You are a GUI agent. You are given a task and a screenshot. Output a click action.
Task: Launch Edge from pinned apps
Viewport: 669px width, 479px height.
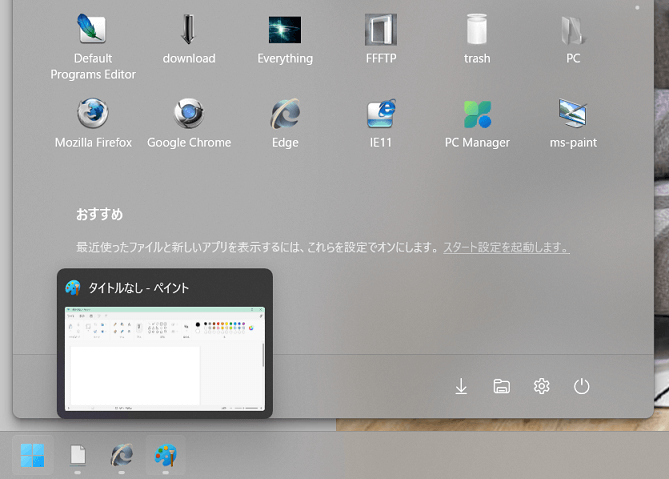[285, 124]
